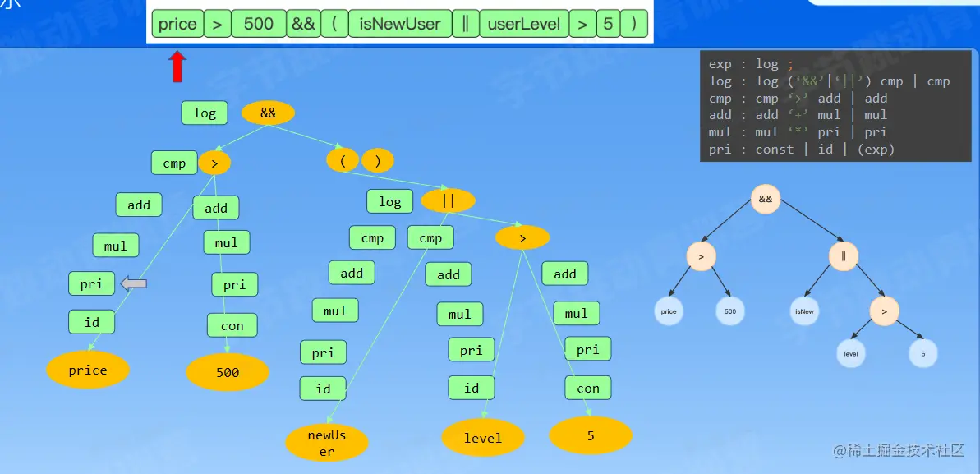Viewport: 980px width, 474px height.
Task: Click the > circle above level and 5 circles
Action: 884,311
